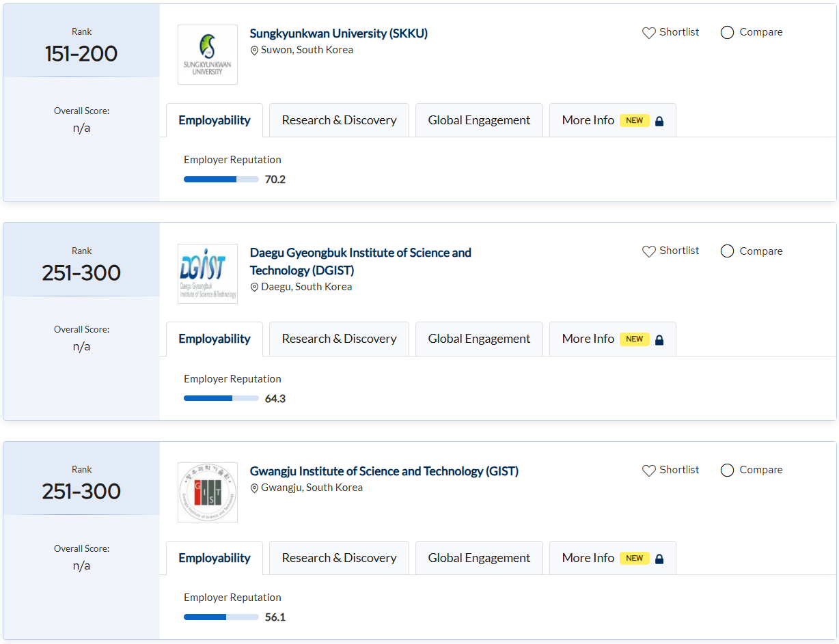Click the Shortlist label for SKKU

(x=679, y=32)
